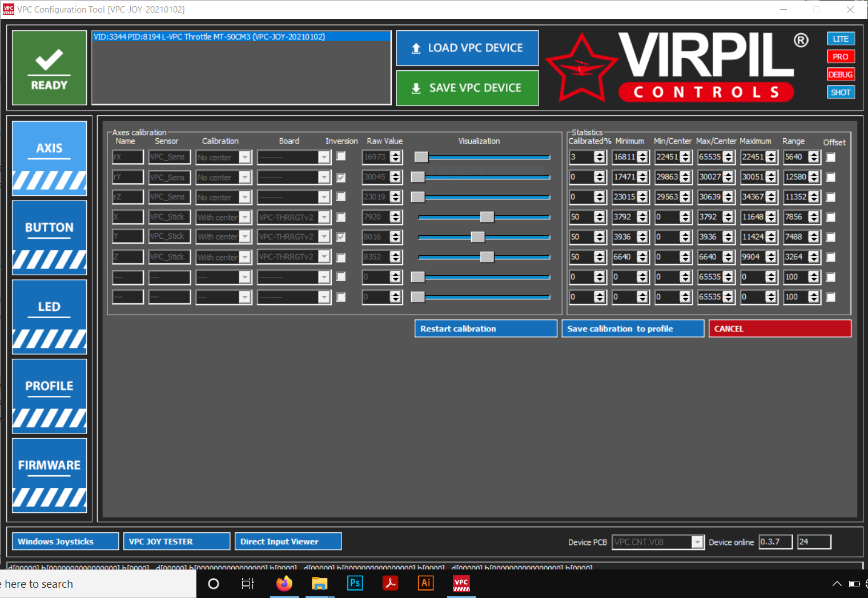Toggle inversion checkbox for X axis
This screenshot has width=868, height=598.
click(341, 217)
